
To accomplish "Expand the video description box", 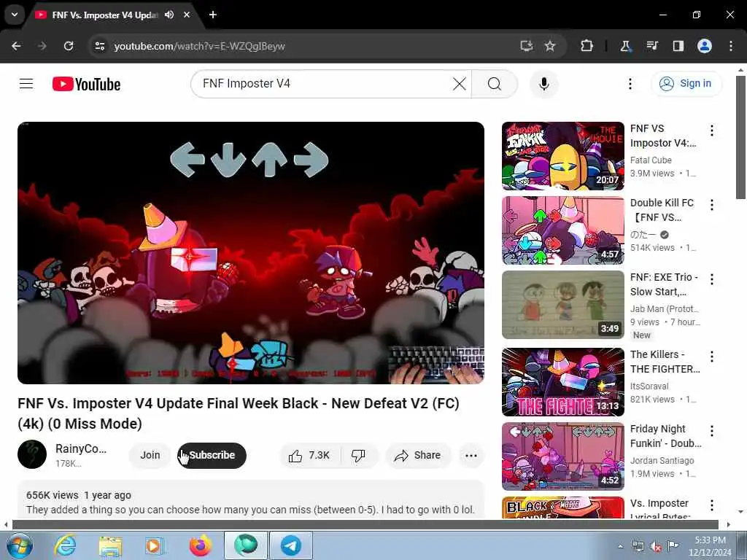I will (x=251, y=500).
